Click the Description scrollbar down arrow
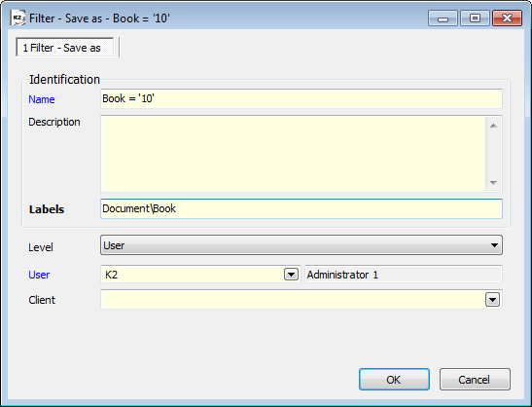532x407 pixels. click(494, 183)
